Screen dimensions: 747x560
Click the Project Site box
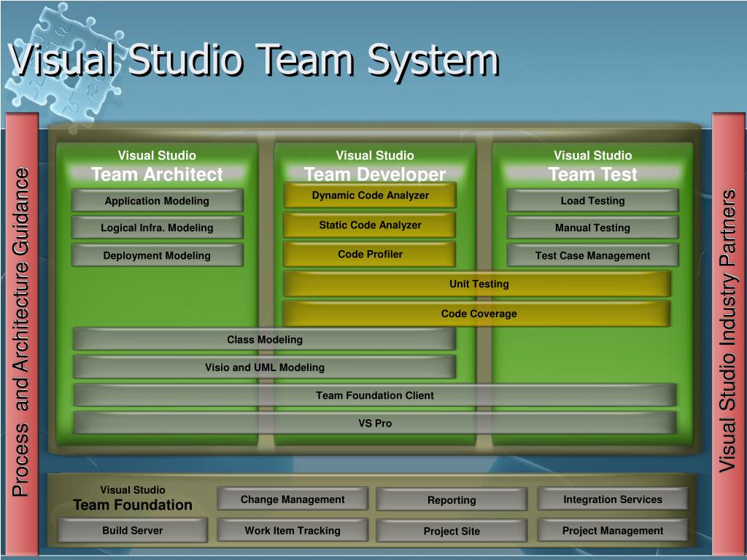[452, 531]
